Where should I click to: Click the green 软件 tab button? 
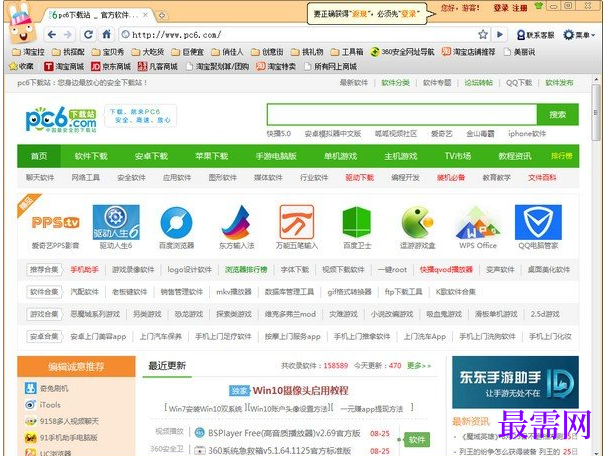pos(417,440)
